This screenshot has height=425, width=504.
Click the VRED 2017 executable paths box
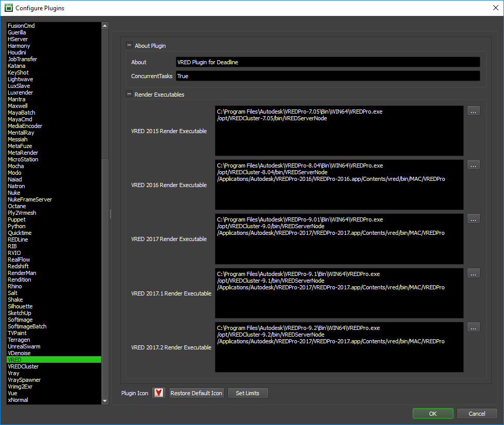pos(339,239)
